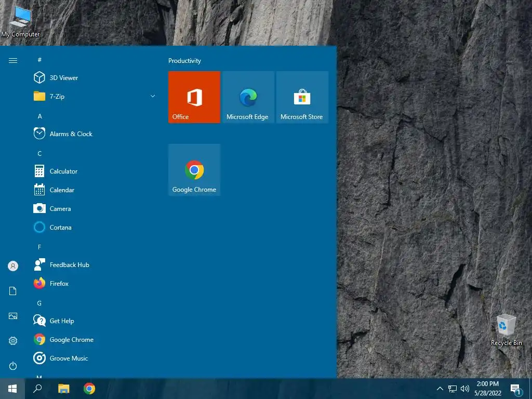Open the volume speaker tray icon

(x=465, y=389)
